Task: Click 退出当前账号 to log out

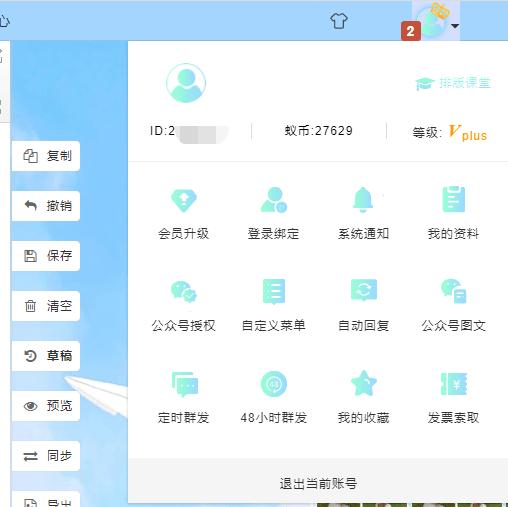Action: tap(318, 483)
